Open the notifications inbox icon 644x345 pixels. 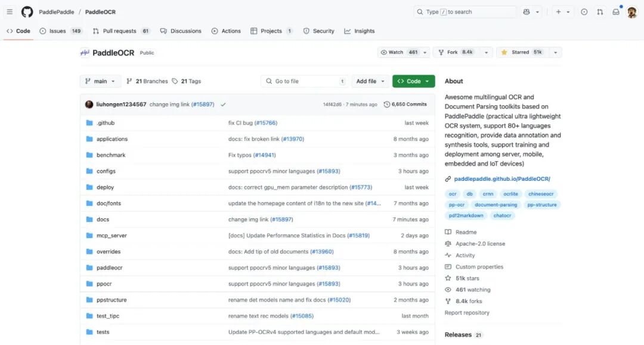click(x=615, y=12)
